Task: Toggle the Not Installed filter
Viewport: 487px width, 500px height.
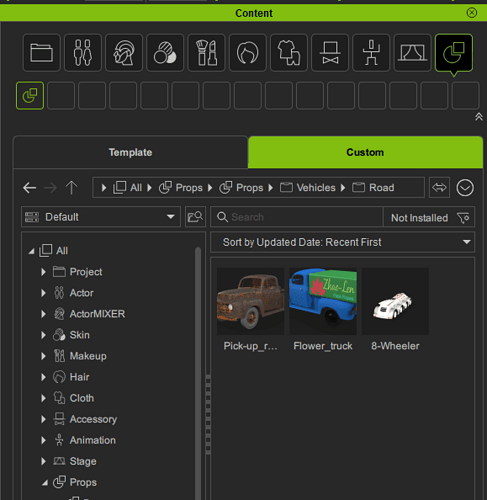Action: 429,218
